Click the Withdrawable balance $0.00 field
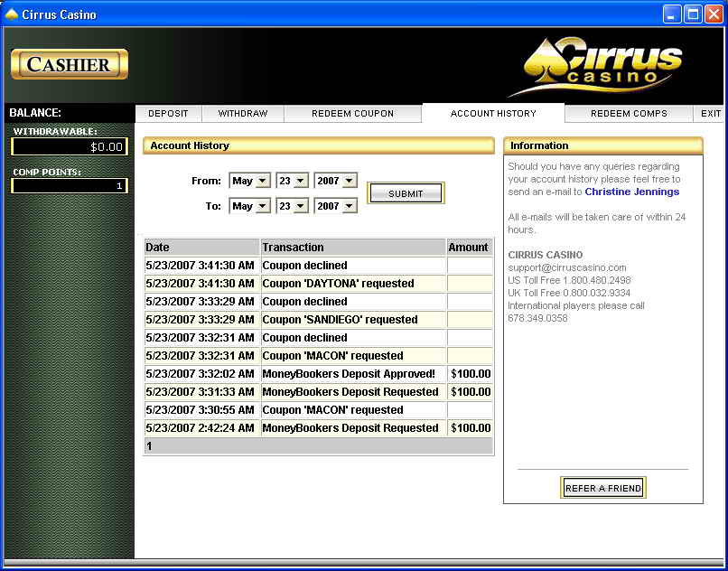Image resolution: width=728 pixels, height=571 pixels. pyautogui.click(x=70, y=146)
